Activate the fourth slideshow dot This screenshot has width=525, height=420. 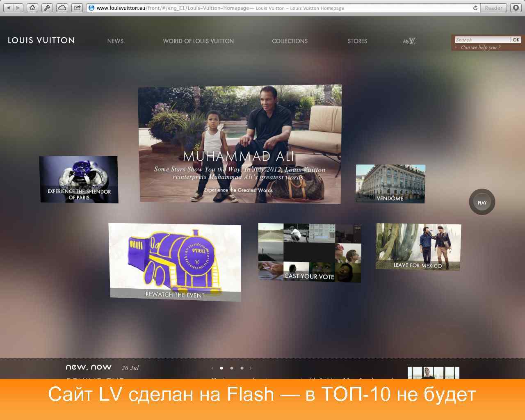pyautogui.click(x=242, y=368)
